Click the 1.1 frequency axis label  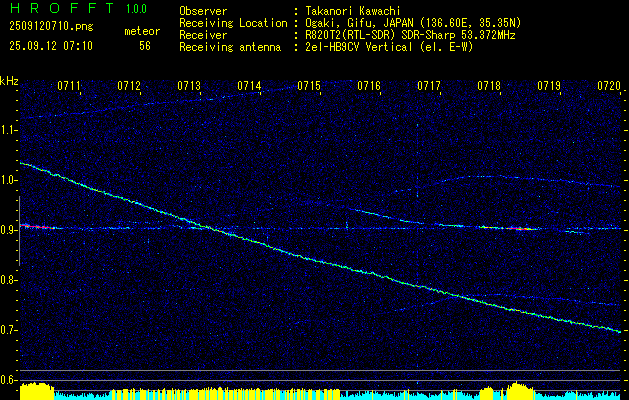(x=8, y=130)
